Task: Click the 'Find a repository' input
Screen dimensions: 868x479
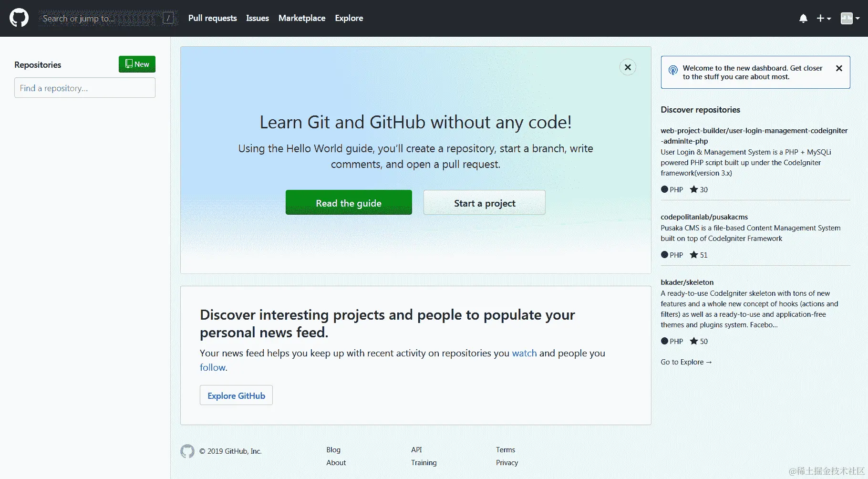Action: point(85,88)
